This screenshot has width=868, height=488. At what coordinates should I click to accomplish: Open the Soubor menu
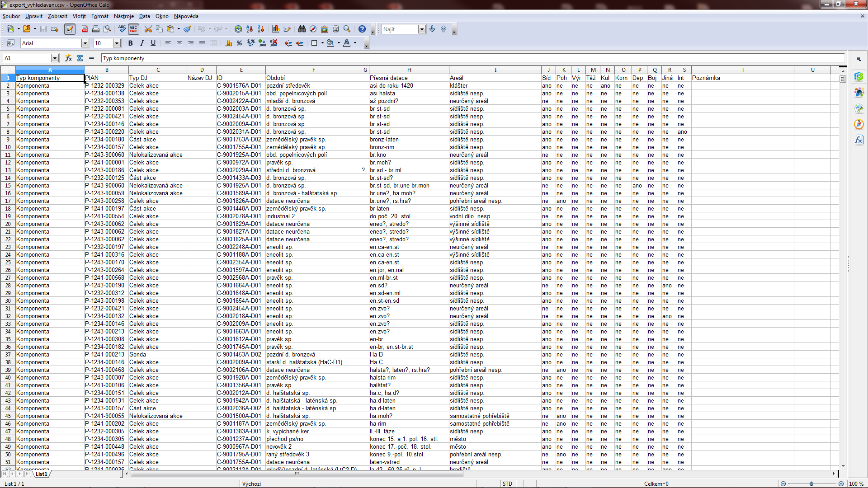tap(11, 16)
